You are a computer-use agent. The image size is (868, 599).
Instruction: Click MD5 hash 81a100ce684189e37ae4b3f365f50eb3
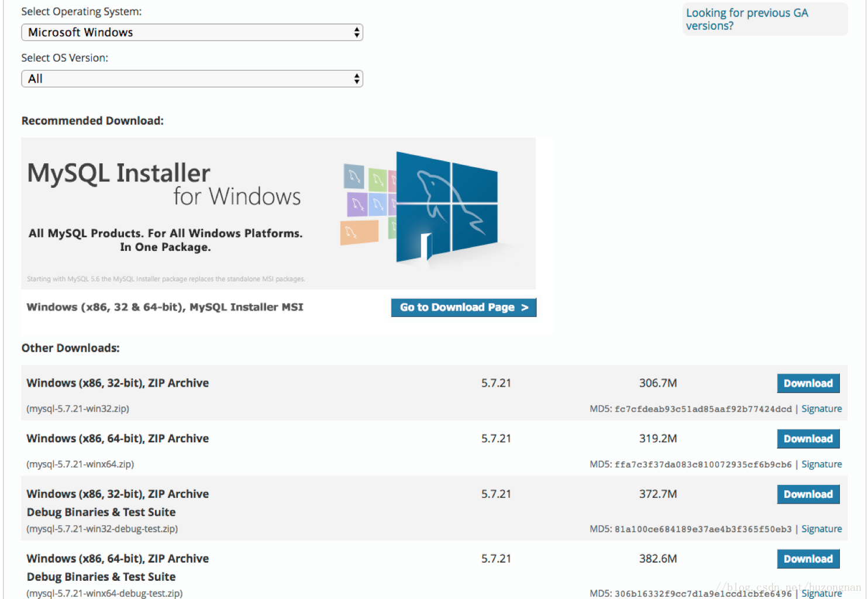coord(703,529)
